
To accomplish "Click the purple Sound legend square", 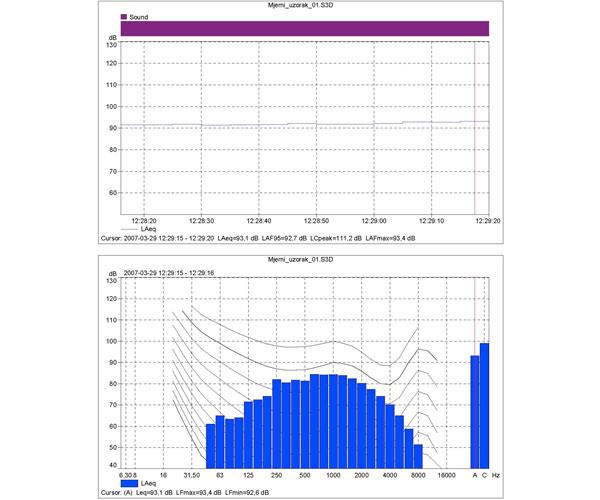I will tap(124, 17).
